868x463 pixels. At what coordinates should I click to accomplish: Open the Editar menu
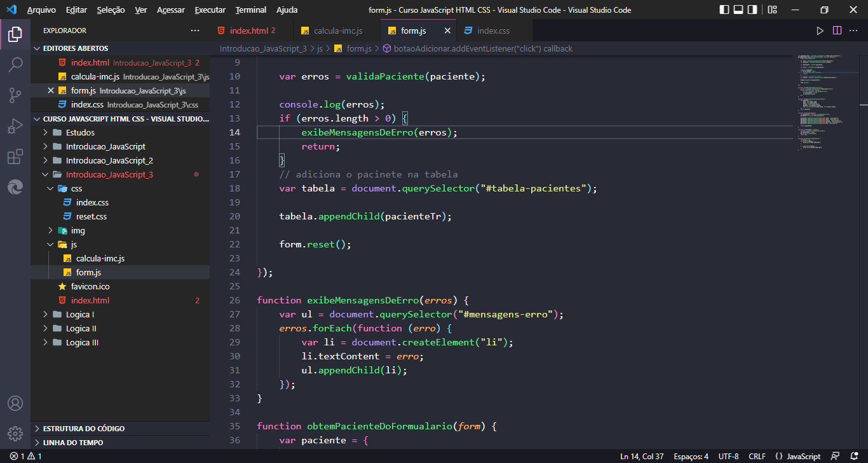(76, 10)
